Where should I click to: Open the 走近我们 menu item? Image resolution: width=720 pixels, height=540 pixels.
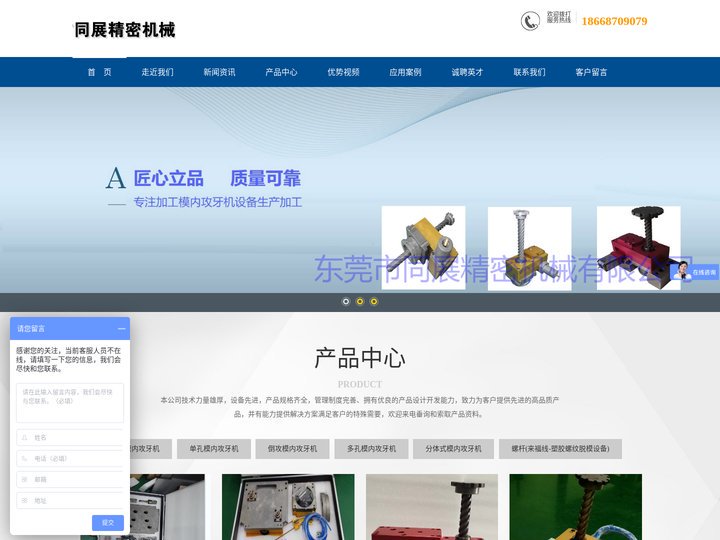(158, 72)
